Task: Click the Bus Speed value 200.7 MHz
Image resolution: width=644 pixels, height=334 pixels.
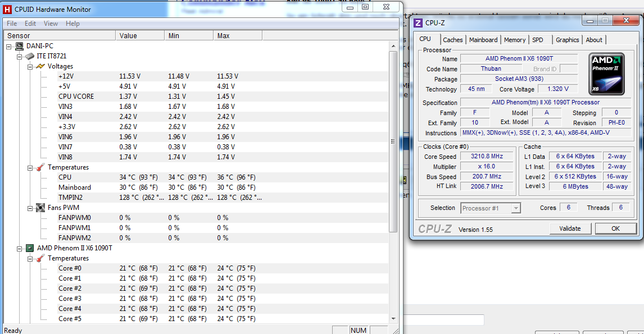Action: pyautogui.click(x=487, y=176)
